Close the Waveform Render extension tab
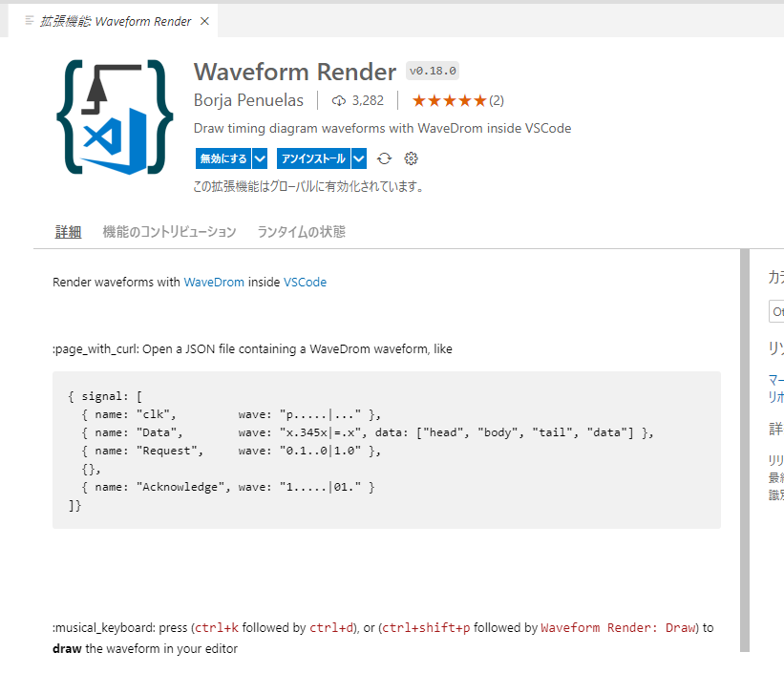The width and height of the screenshot is (784, 673). [x=204, y=21]
